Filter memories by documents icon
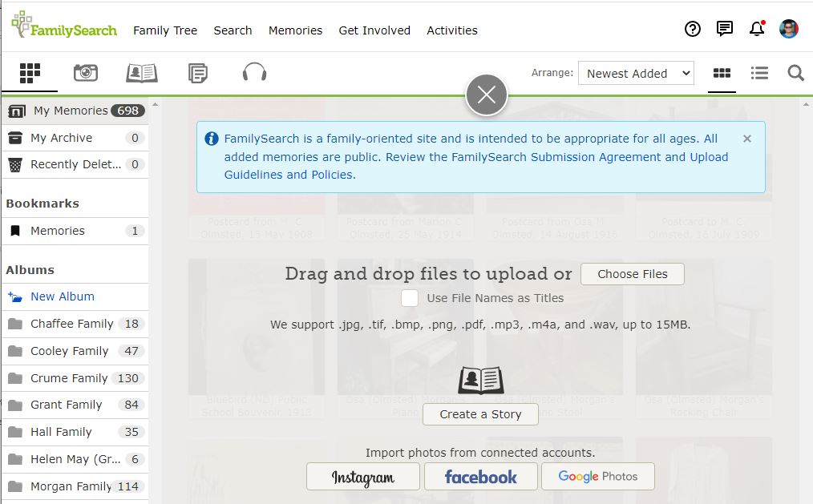 coord(197,73)
